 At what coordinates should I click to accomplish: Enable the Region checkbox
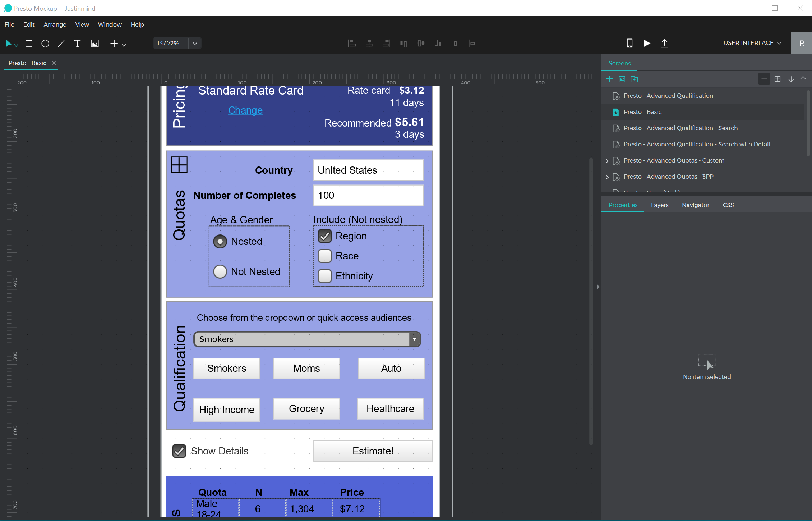325,236
